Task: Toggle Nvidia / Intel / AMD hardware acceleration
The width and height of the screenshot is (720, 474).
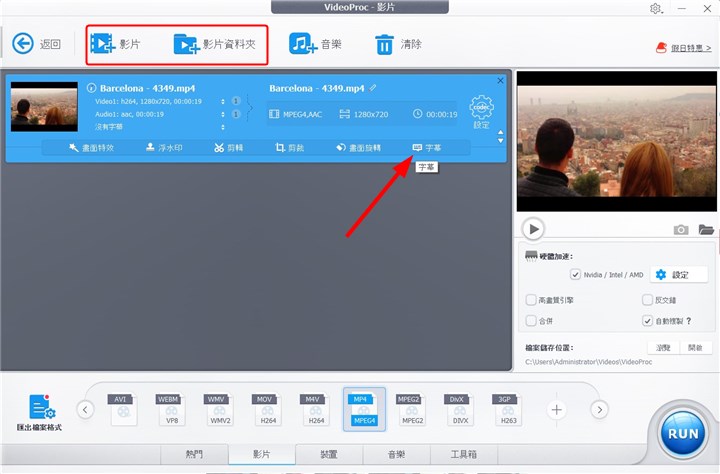Action: [x=575, y=275]
